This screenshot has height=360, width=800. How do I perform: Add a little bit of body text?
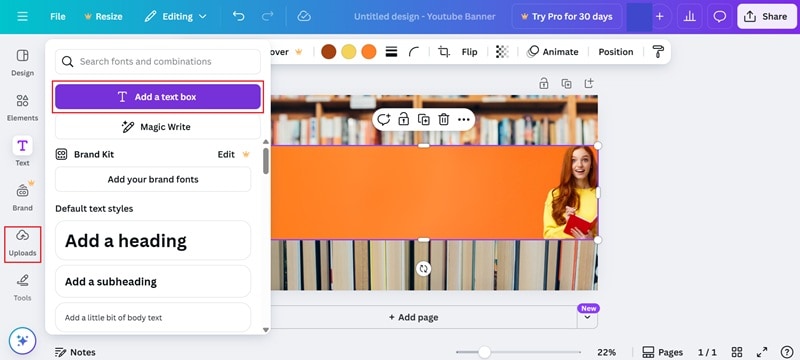153,317
